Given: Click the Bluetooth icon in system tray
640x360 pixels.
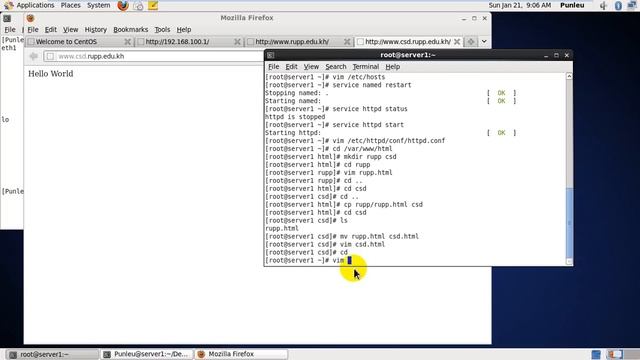Looking at the screenshot, I should tap(618, 6).
